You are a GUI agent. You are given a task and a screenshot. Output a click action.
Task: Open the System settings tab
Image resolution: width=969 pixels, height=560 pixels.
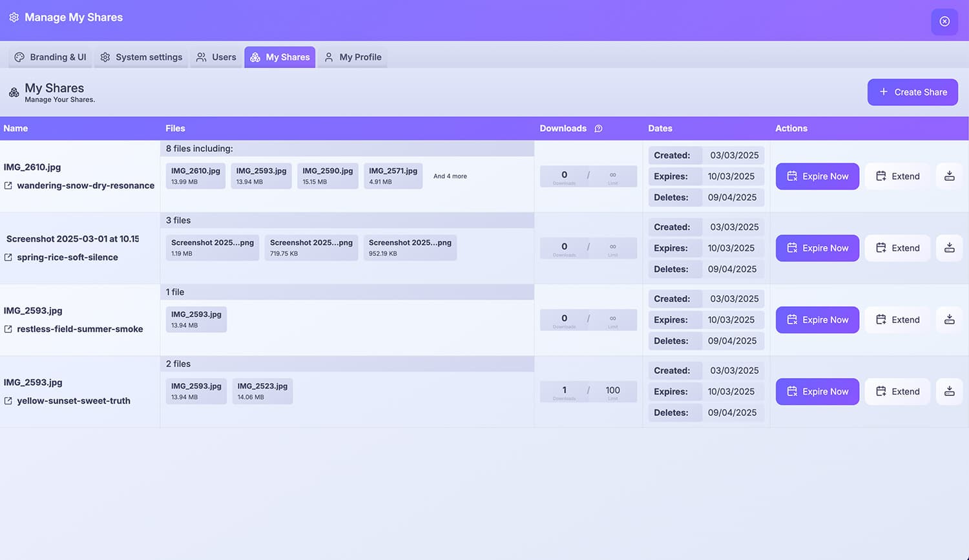point(141,57)
